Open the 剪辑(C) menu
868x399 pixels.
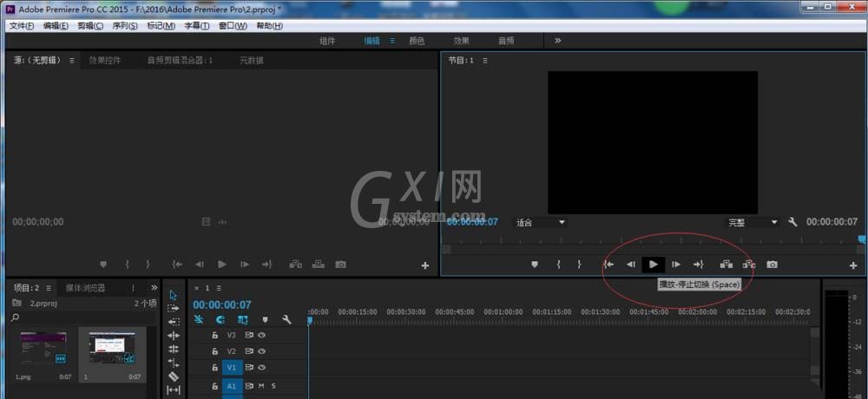90,26
